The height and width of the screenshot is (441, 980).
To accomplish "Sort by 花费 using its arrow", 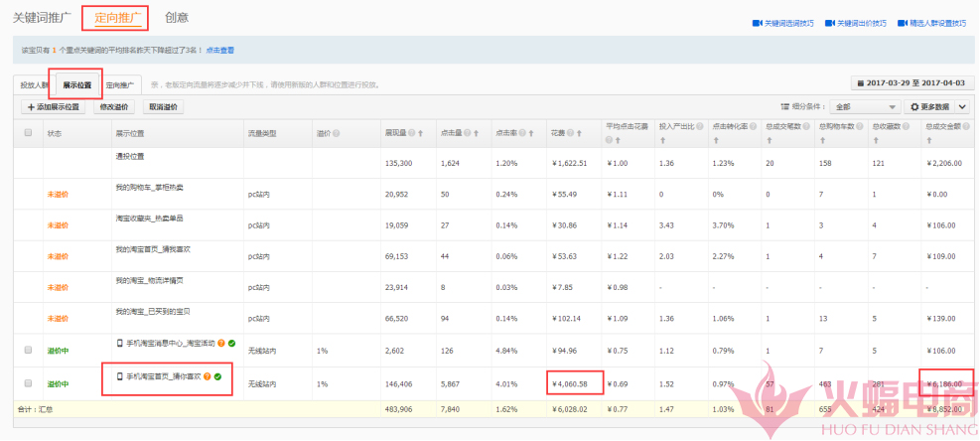I will pyautogui.click(x=580, y=133).
